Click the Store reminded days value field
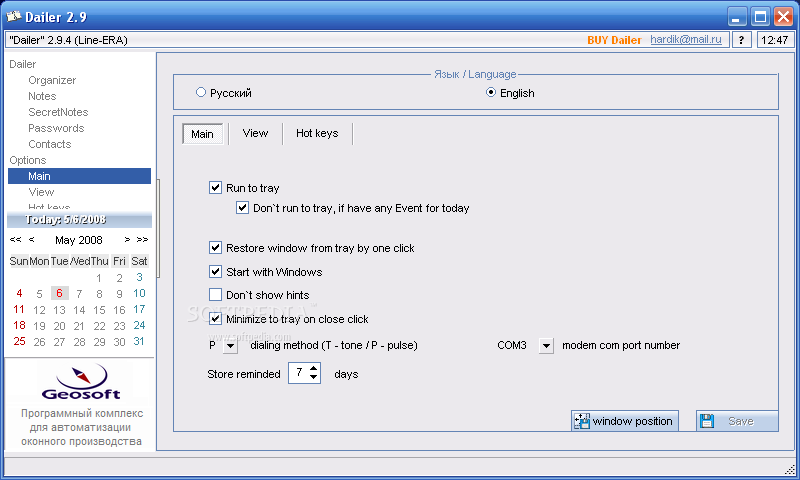 (299, 373)
